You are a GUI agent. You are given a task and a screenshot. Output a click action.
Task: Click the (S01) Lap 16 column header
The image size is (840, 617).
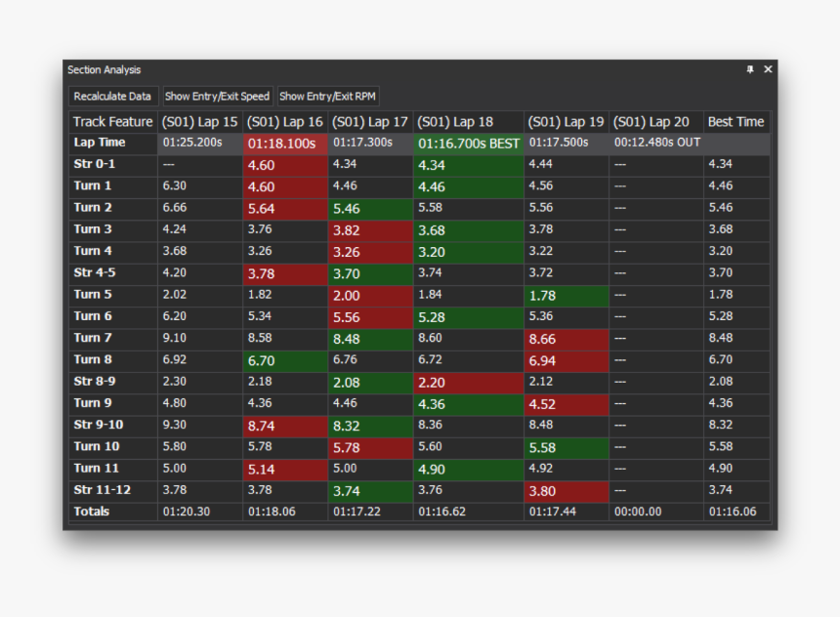(284, 122)
